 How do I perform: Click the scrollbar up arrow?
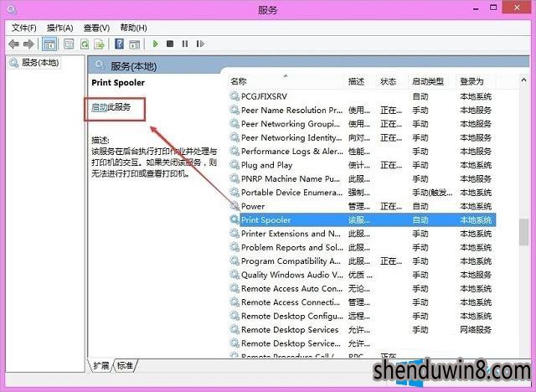[523, 80]
